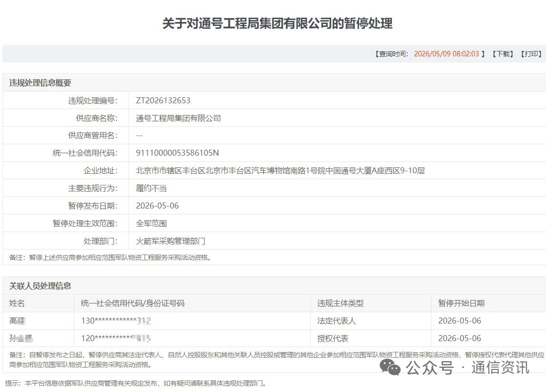Image resolution: width=546 pixels, height=392 pixels.
Task: Click the 违规处理编号 label
Action: pyautogui.click(x=92, y=101)
